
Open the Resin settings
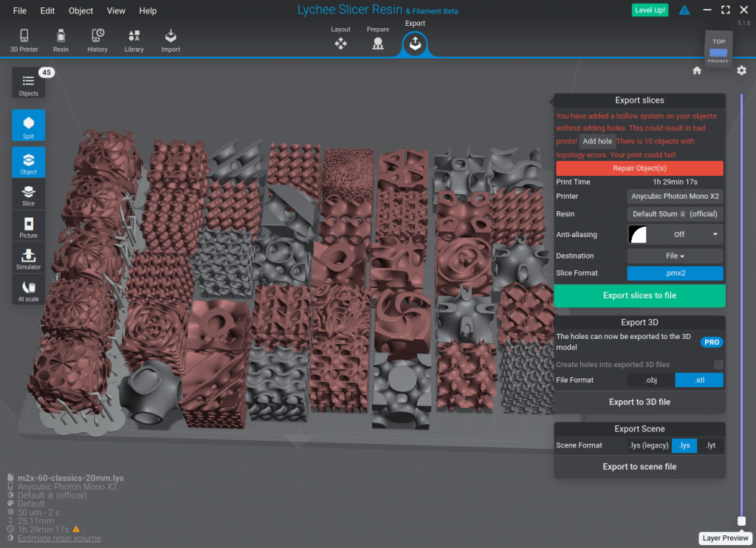click(x=61, y=40)
